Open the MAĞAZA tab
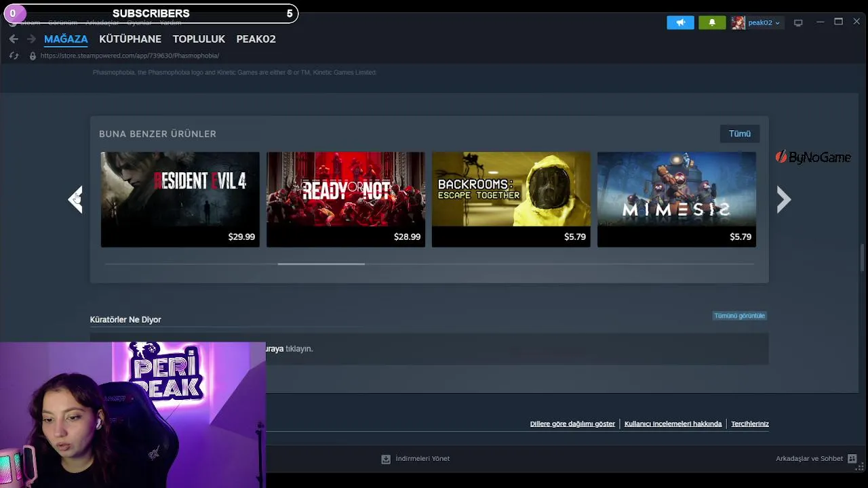Viewport: 868px width, 488px height. (66, 39)
